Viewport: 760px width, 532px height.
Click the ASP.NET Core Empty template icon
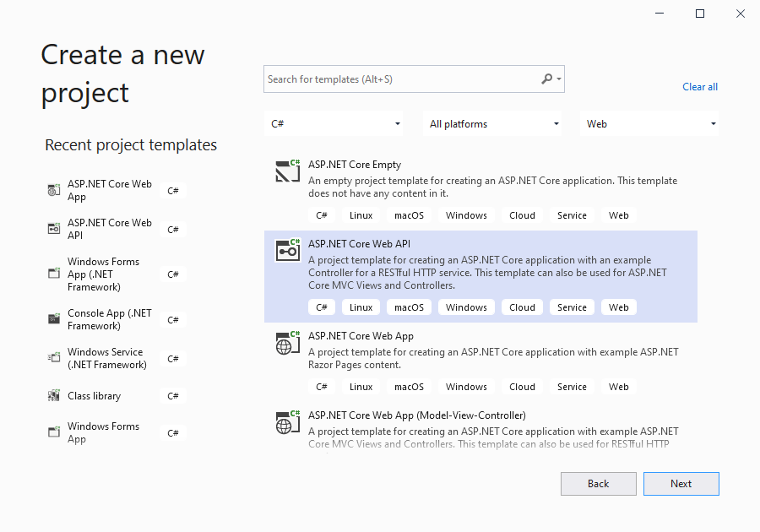point(288,171)
